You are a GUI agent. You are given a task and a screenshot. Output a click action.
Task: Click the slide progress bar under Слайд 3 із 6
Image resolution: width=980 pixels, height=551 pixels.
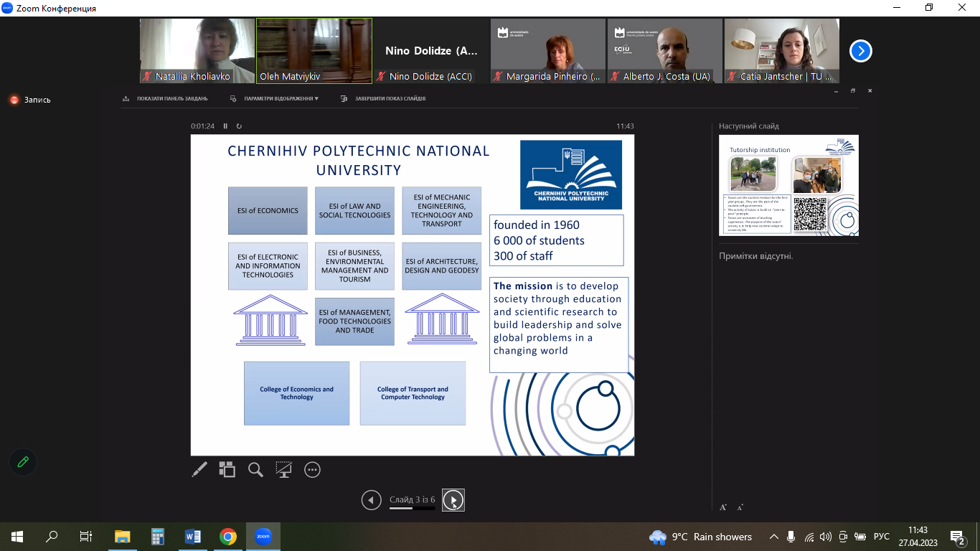[x=412, y=509]
